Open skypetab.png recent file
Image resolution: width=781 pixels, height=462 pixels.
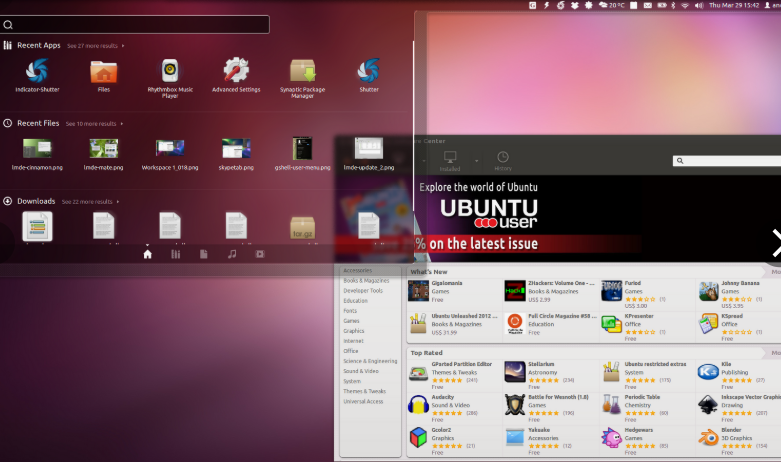pos(236,154)
